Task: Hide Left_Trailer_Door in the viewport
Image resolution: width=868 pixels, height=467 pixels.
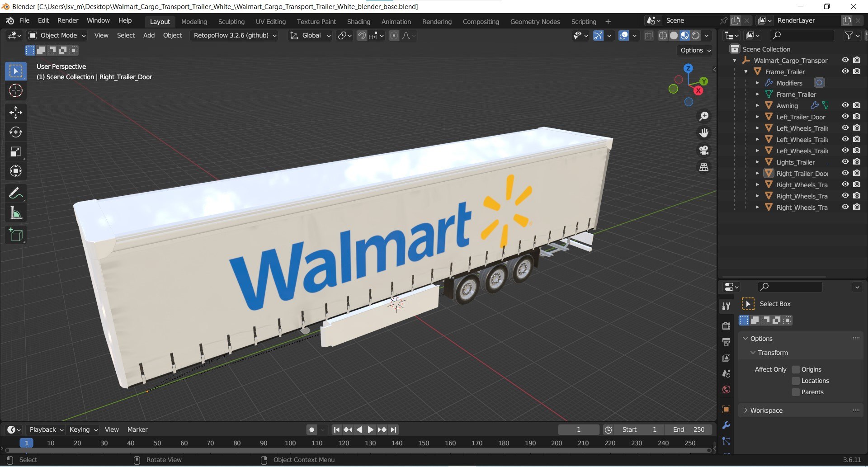Action: 845,117
